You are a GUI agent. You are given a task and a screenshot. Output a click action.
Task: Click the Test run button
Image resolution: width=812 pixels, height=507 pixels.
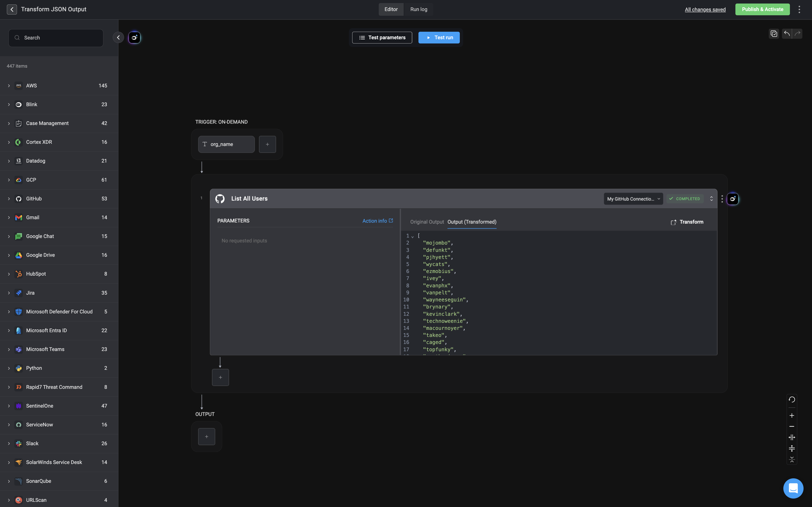pyautogui.click(x=439, y=38)
